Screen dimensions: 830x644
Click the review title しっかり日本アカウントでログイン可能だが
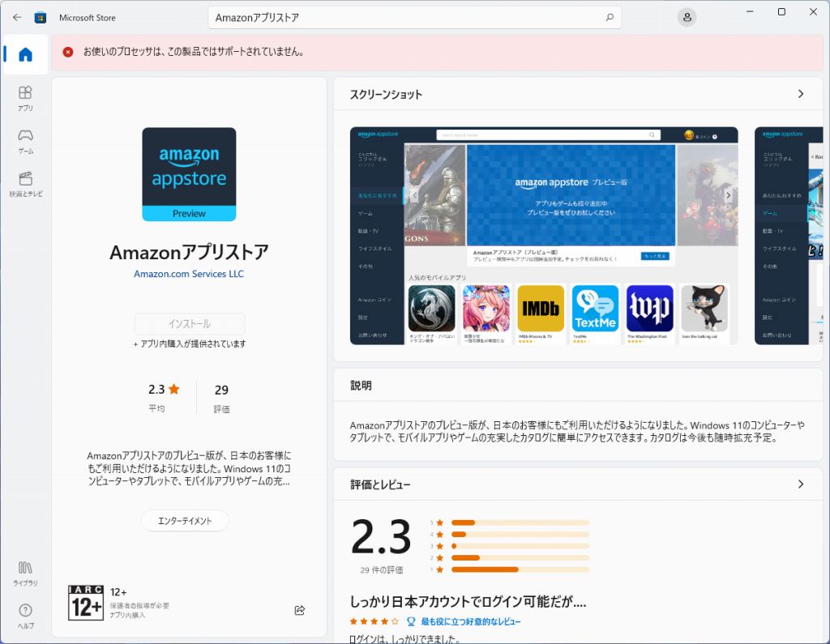coord(468,602)
